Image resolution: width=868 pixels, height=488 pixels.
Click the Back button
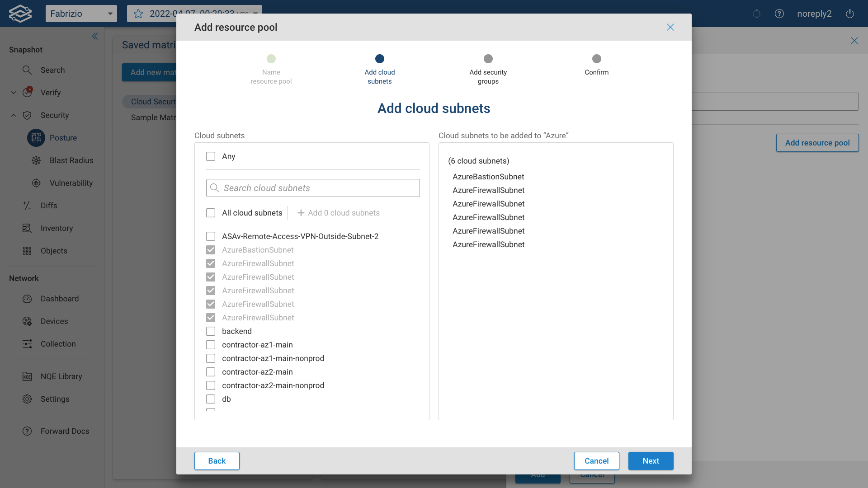(217, 461)
